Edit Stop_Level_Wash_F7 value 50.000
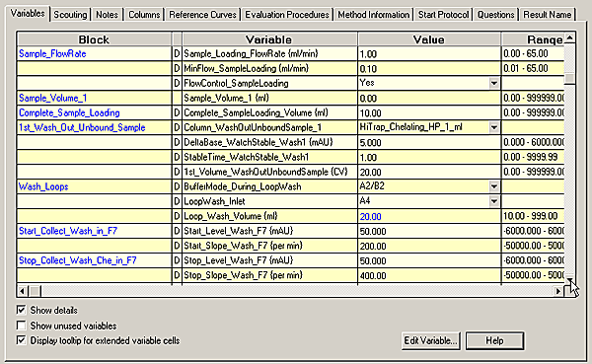Screen dimensions: 592x364 [429, 260]
